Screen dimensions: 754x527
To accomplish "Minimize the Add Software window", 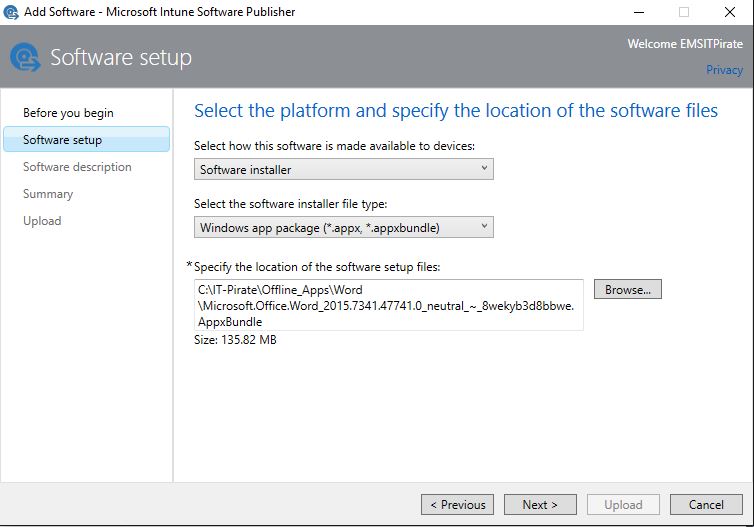I will coord(639,12).
